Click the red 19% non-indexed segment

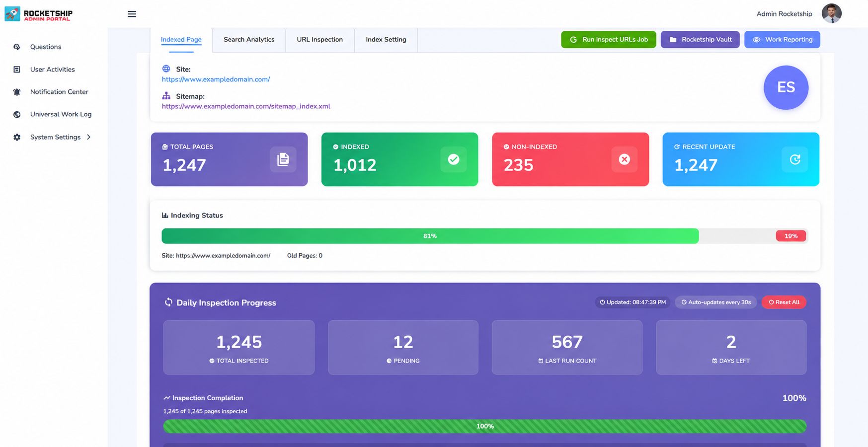[x=791, y=236]
